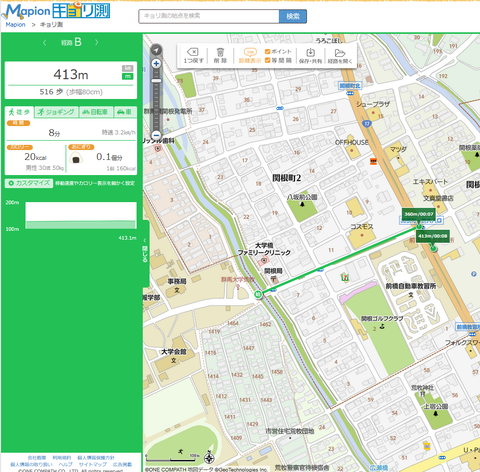Zoom out with the minus button
480x472 pixels.
[156, 135]
